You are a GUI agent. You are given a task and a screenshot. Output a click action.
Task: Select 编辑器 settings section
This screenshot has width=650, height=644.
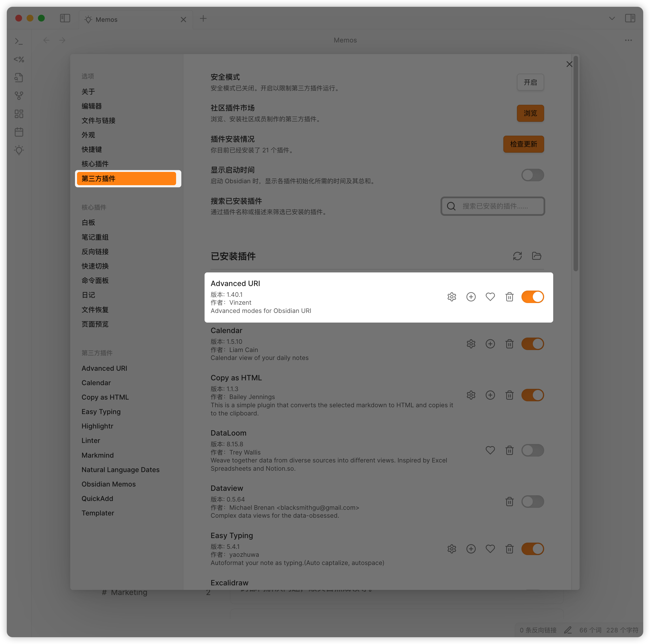coord(126,106)
